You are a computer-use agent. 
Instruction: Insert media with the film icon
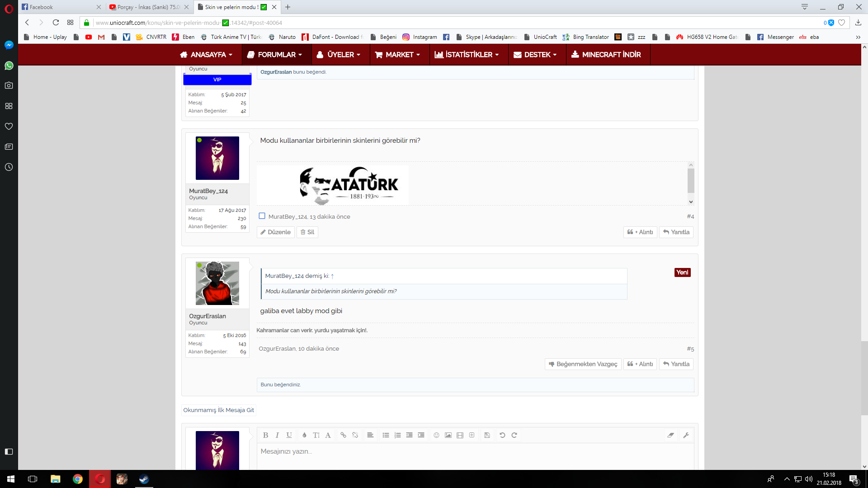[x=460, y=435]
